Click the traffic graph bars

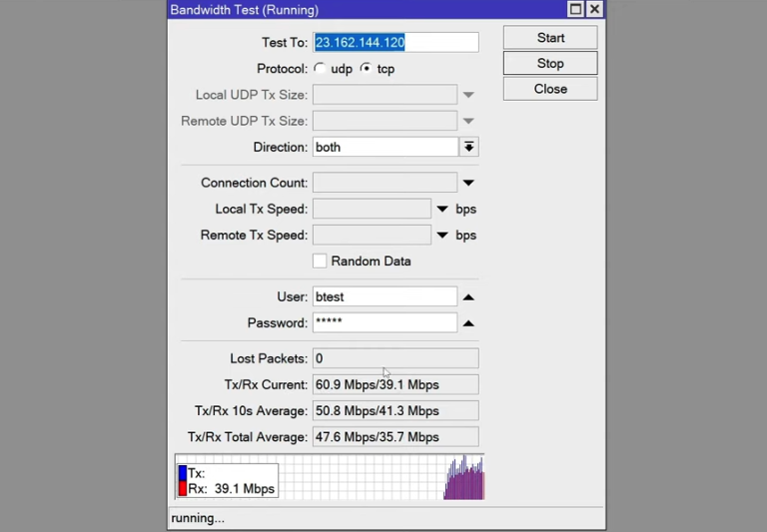pyautogui.click(x=463, y=478)
